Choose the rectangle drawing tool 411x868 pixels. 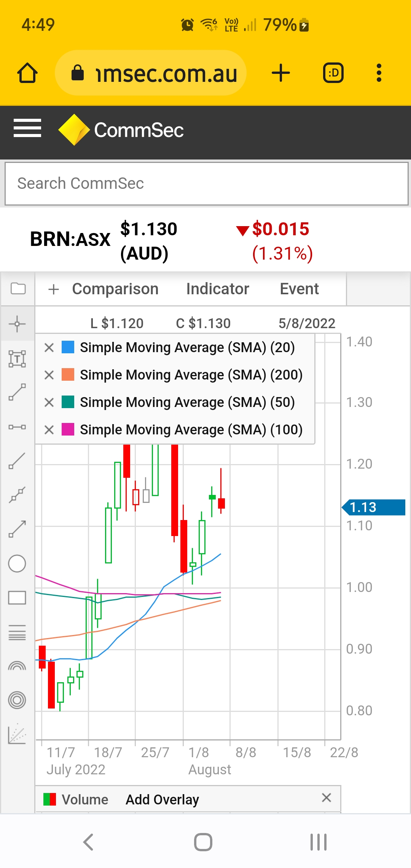tap(17, 598)
